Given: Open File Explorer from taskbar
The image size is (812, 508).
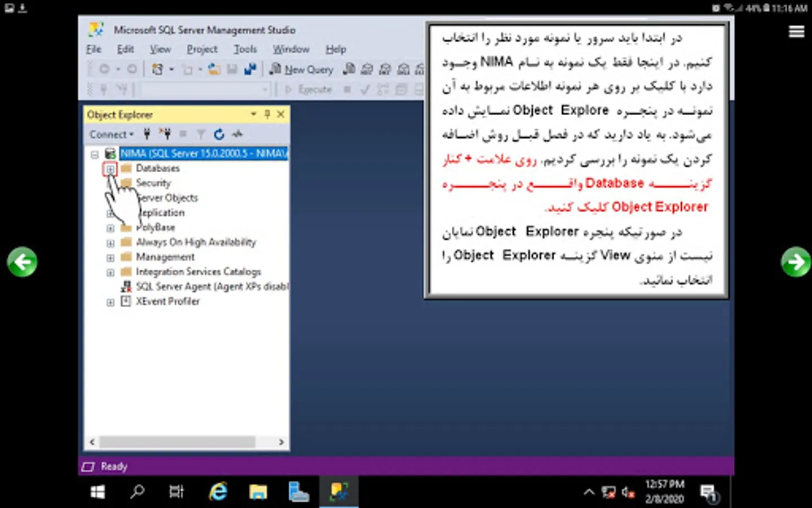Looking at the screenshot, I should pyautogui.click(x=258, y=492).
